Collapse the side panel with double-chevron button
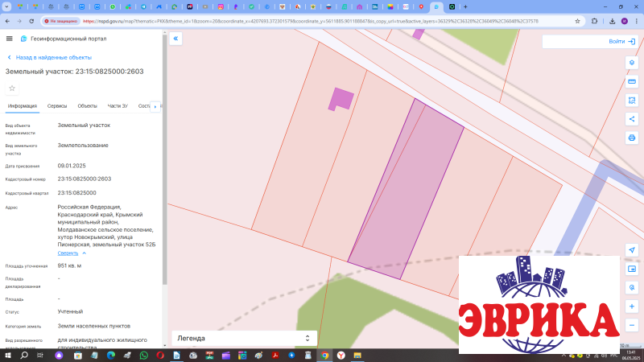The image size is (644, 362). [175, 39]
